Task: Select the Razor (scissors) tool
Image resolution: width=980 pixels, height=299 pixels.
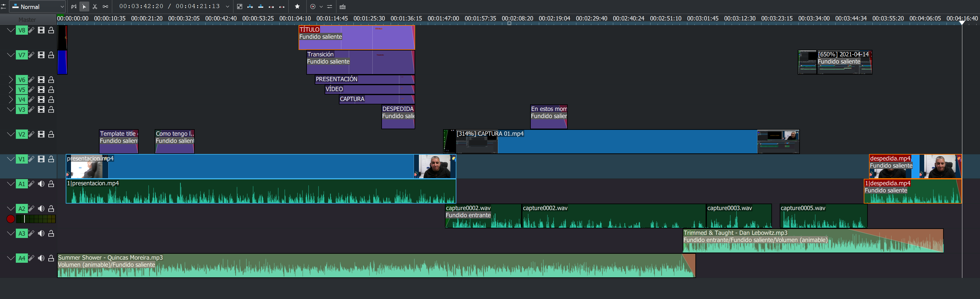Action: pos(95,7)
